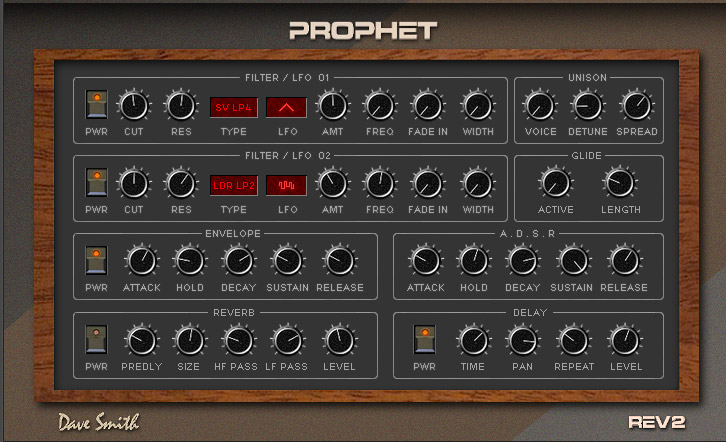Click the Glide ACTIVE knob

coord(555,183)
